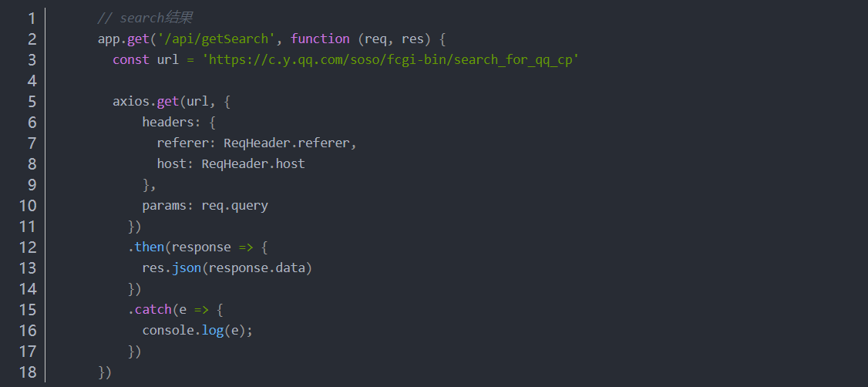Click console.log on line 16
868x387 pixels.
click(x=183, y=331)
